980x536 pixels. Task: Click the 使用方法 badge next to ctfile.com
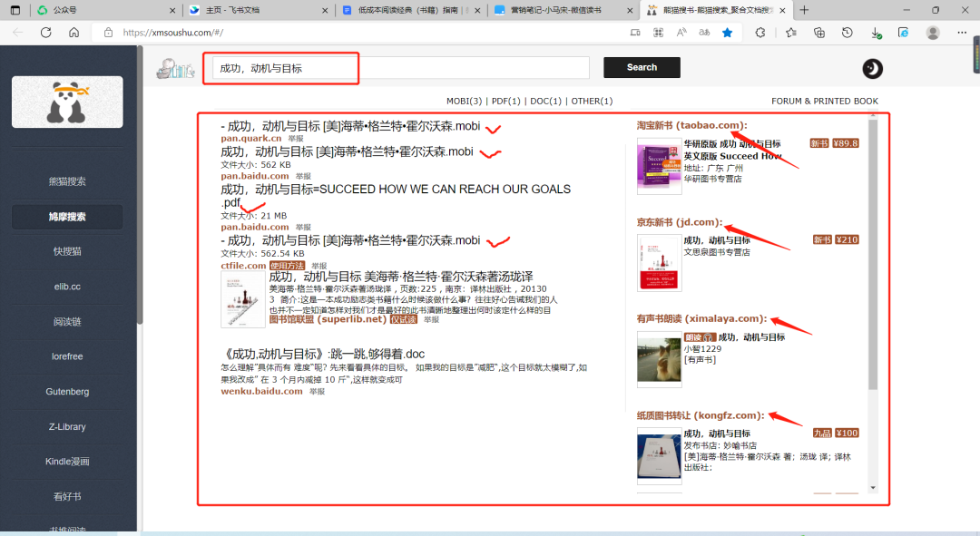click(288, 266)
